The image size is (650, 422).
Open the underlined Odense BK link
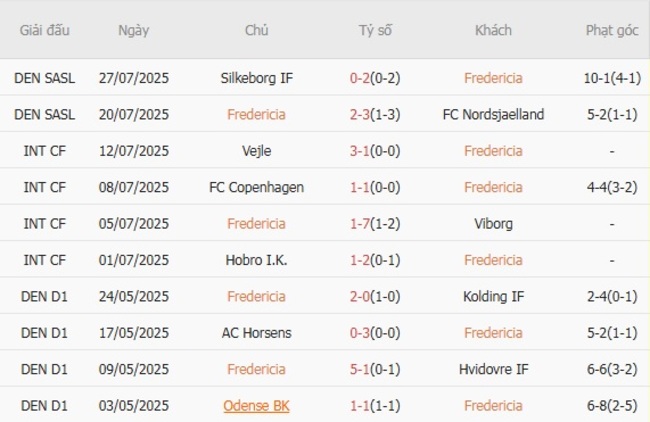tap(256, 405)
